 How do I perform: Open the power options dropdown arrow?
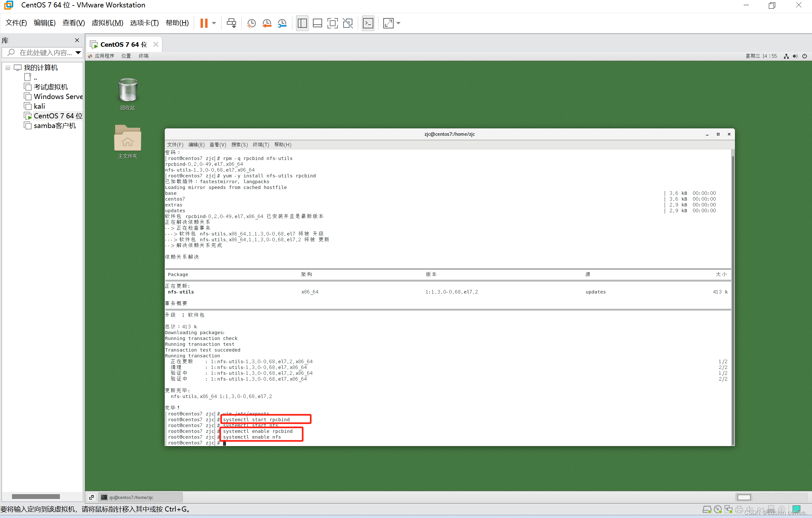tap(214, 23)
